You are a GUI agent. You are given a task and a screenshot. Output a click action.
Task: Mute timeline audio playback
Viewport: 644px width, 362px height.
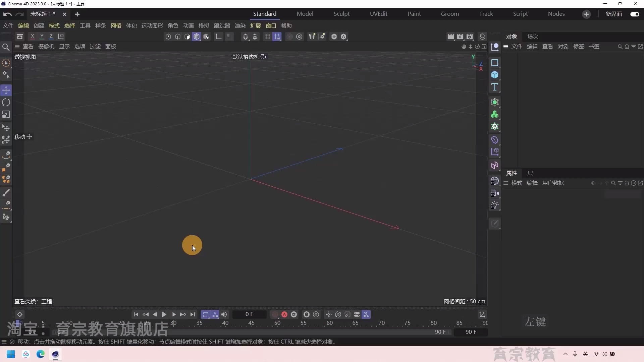click(x=224, y=314)
